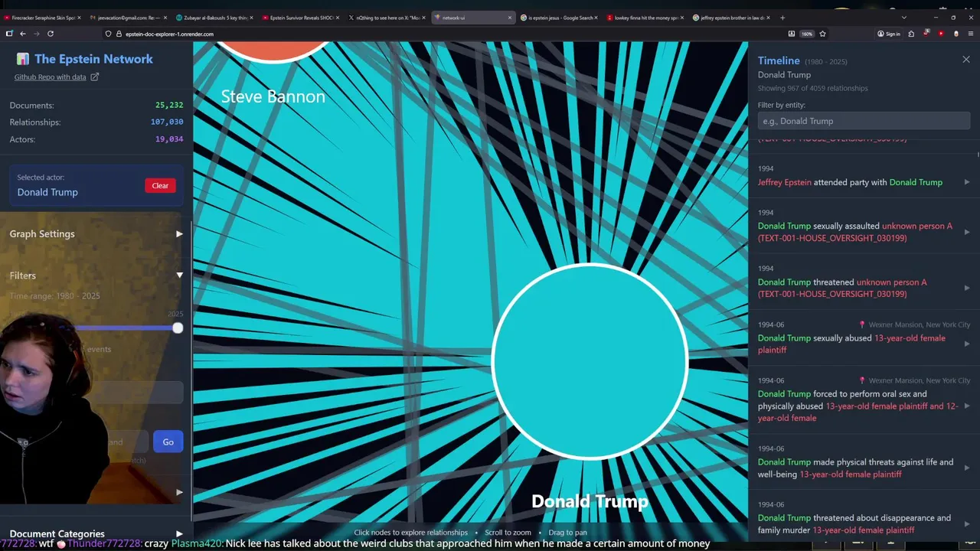Image resolution: width=980 pixels, height=551 pixels.
Task: Click the browser back arrow
Action: click(23, 34)
